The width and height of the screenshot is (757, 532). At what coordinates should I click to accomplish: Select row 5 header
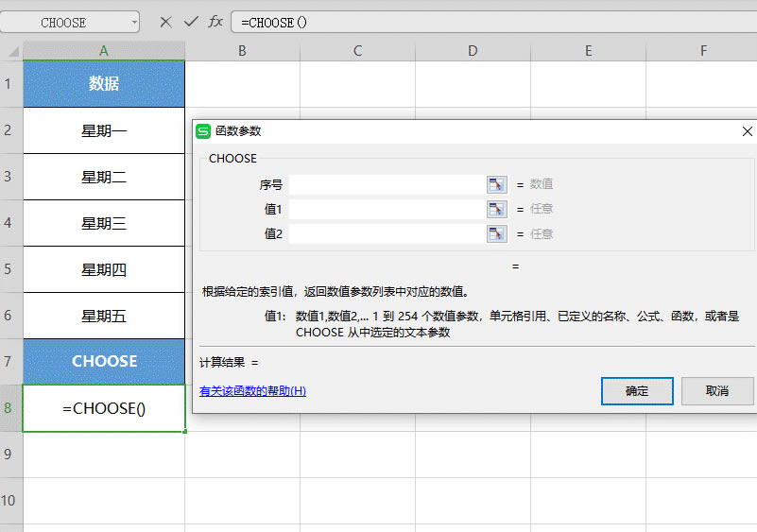tap(11, 269)
